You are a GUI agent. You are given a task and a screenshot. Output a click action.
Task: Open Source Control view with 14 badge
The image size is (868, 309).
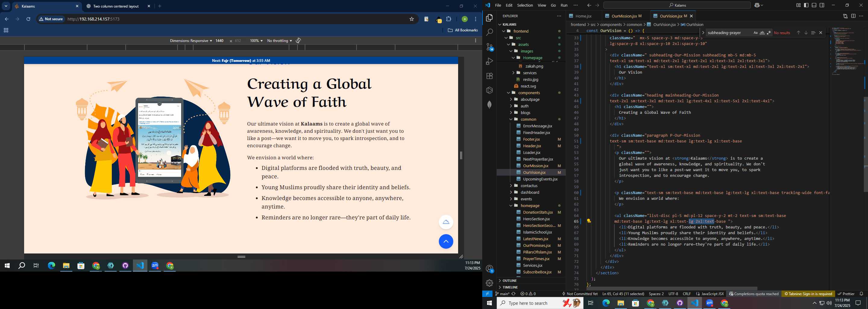tap(489, 47)
